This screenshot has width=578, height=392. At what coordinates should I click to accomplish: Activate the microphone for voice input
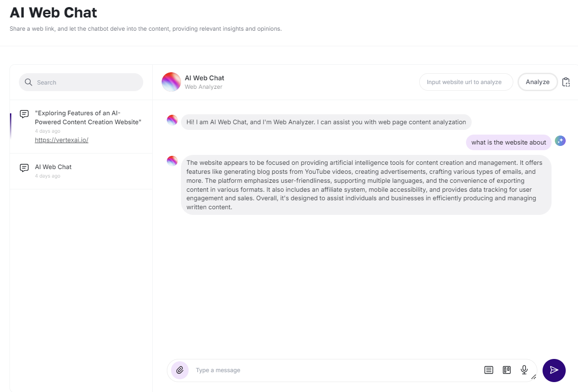point(524,370)
